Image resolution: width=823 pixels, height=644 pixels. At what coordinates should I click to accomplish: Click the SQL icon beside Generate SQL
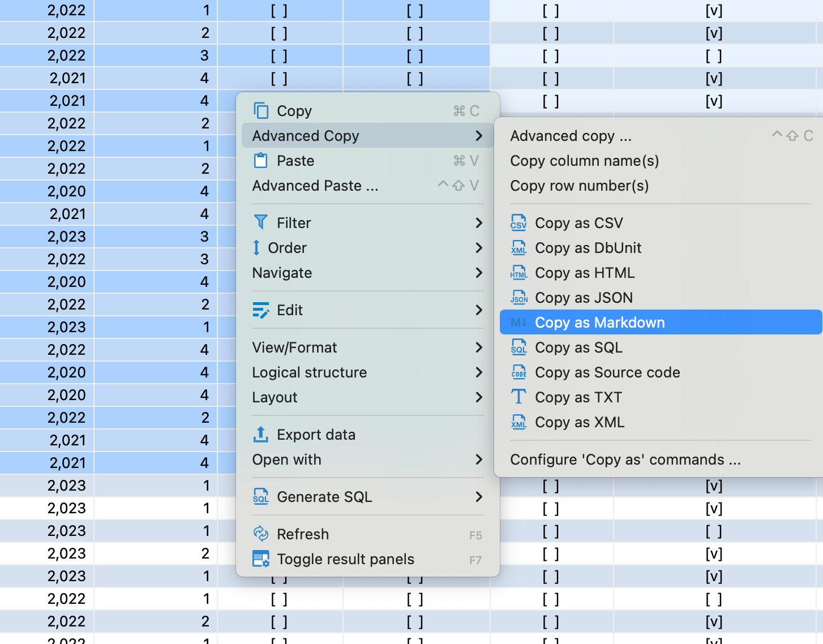(x=260, y=497)
